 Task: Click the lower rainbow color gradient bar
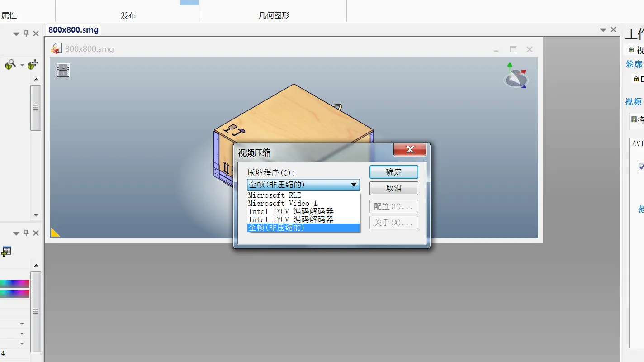14,294
